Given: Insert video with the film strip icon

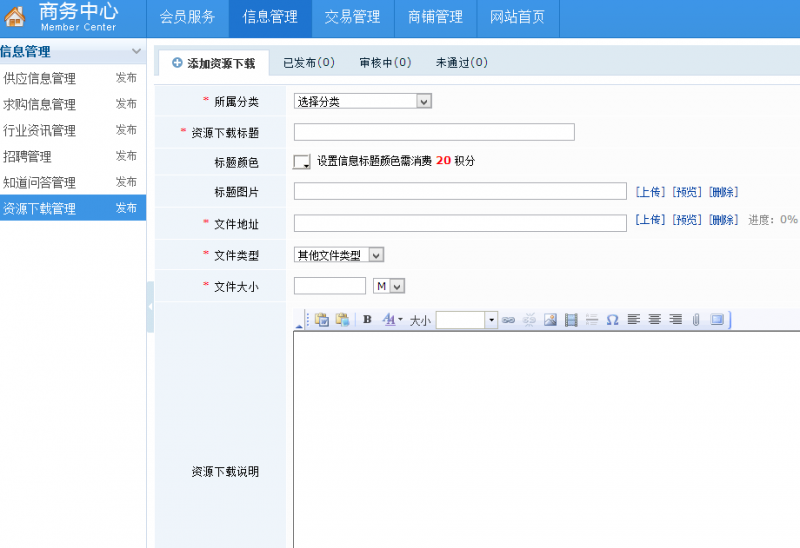Looking at the screenshot, I should pyautogui.click(x=571, y=320).
